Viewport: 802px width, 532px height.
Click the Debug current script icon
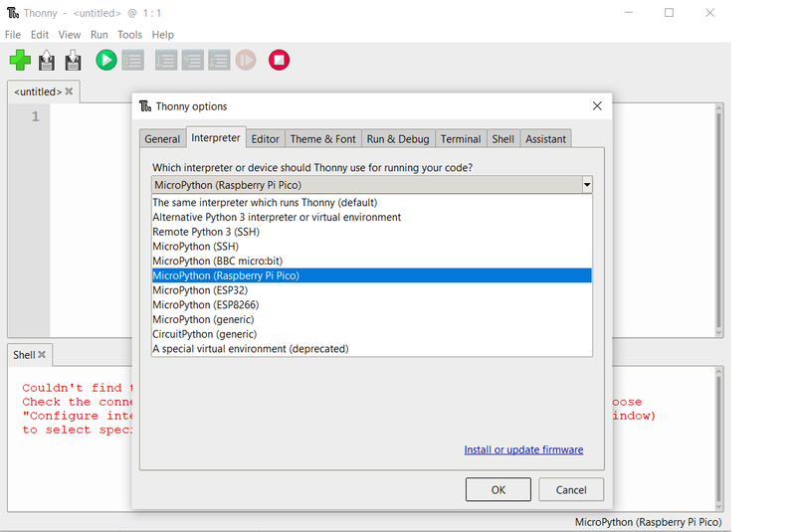pyautogui.click(x=133, y=60)
